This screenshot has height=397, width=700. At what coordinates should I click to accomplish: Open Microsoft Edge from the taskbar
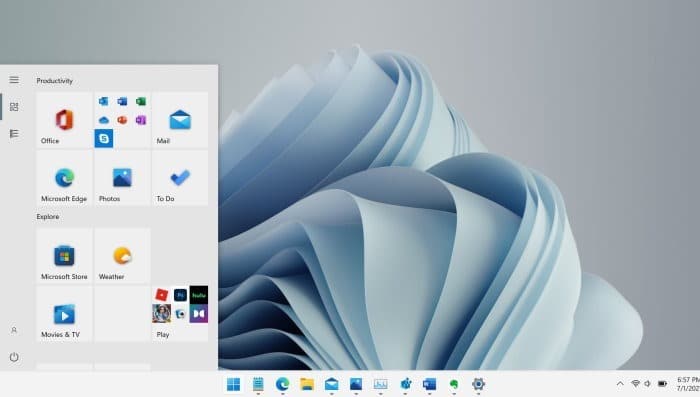point(282,384)
